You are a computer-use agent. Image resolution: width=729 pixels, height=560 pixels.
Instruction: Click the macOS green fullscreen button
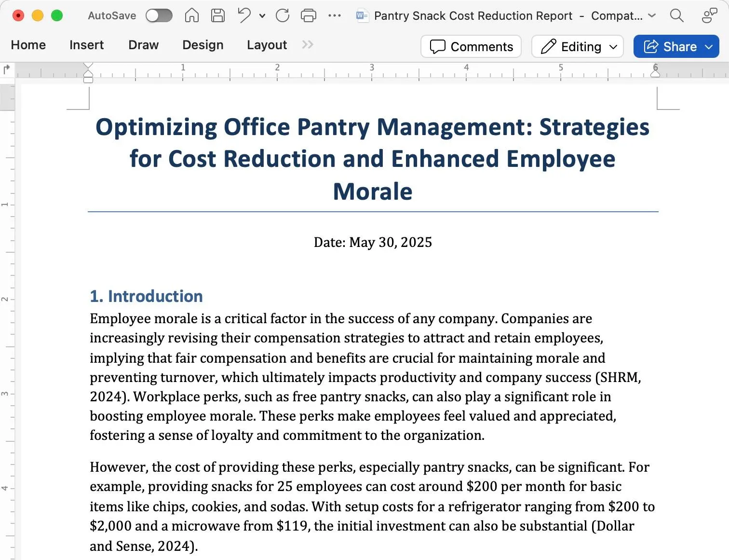tap(57, 15)
